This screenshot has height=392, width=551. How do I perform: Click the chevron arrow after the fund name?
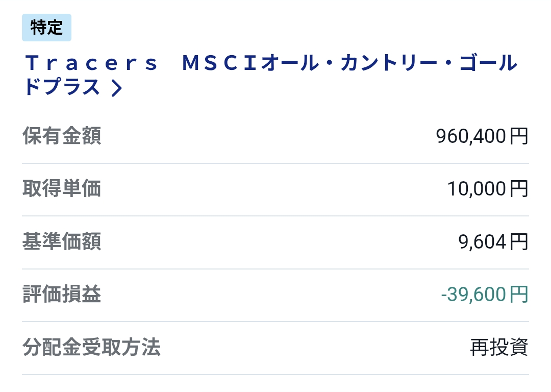116,88
